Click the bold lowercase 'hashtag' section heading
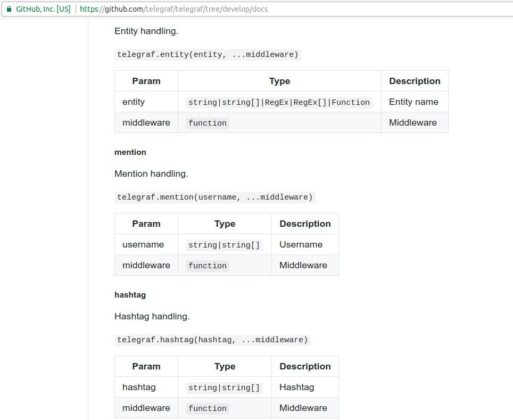 click(130, 295)
